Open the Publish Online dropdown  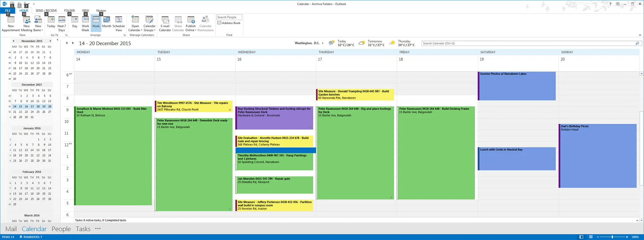pos(191,23)
